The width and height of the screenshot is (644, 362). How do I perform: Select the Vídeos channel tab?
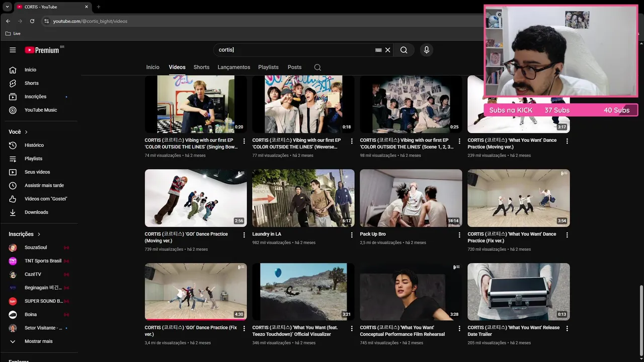[x=177, y=67]
